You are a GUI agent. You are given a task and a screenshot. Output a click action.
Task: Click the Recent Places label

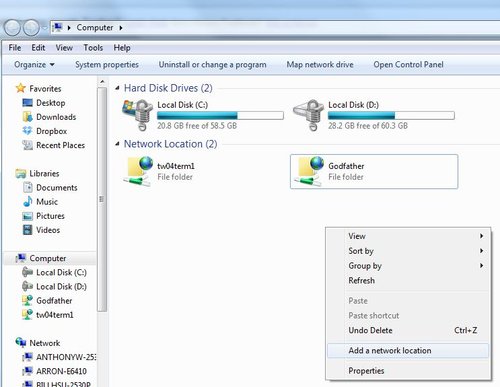click(x=60, y=145)
